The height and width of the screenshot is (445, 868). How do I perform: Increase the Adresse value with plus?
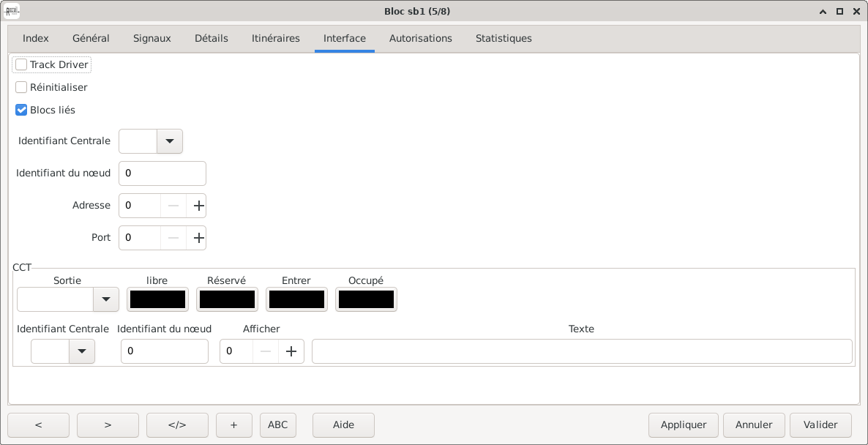[198, 206]
